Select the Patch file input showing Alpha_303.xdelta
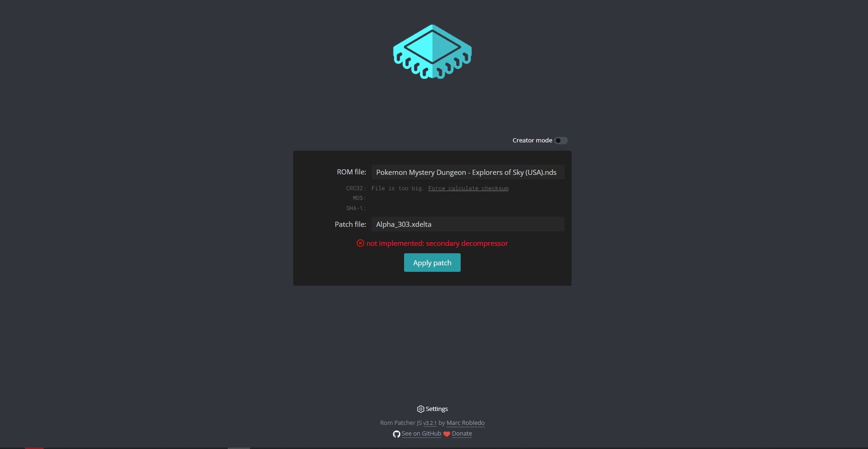 [x=468, y=224]
